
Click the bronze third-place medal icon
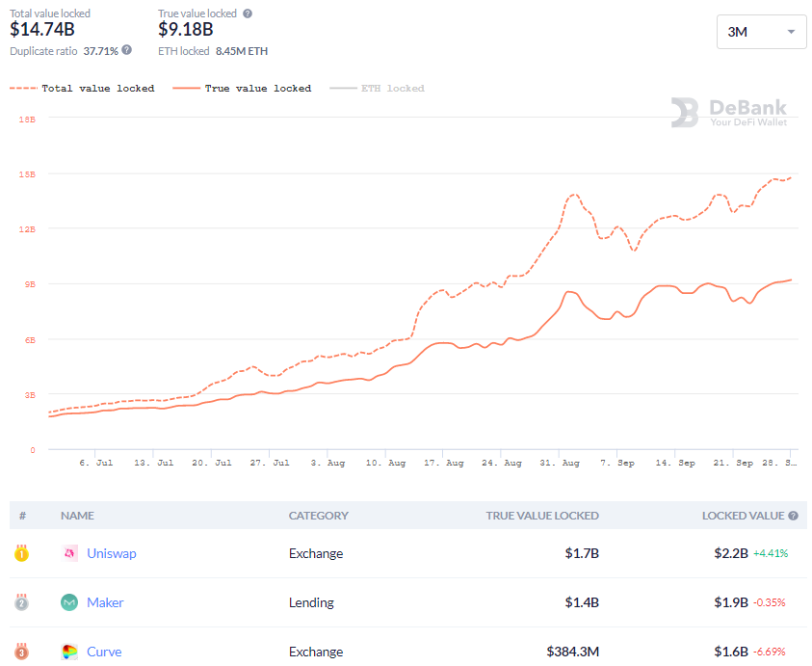[x=21, y=652]
